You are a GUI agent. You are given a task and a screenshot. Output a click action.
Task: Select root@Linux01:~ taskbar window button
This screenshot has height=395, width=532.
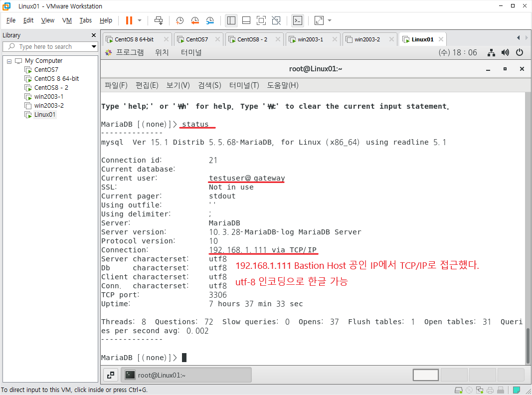click(x=186, y=375)
